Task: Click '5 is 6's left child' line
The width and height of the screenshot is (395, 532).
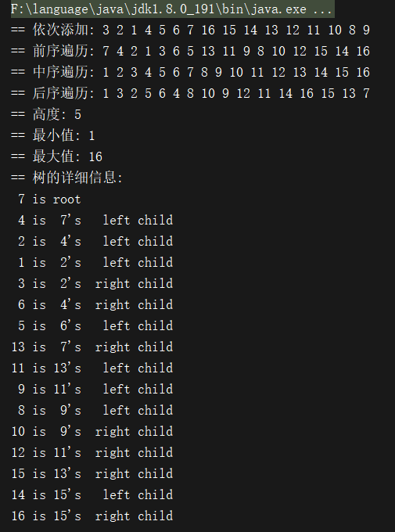Action: [95, 325]
